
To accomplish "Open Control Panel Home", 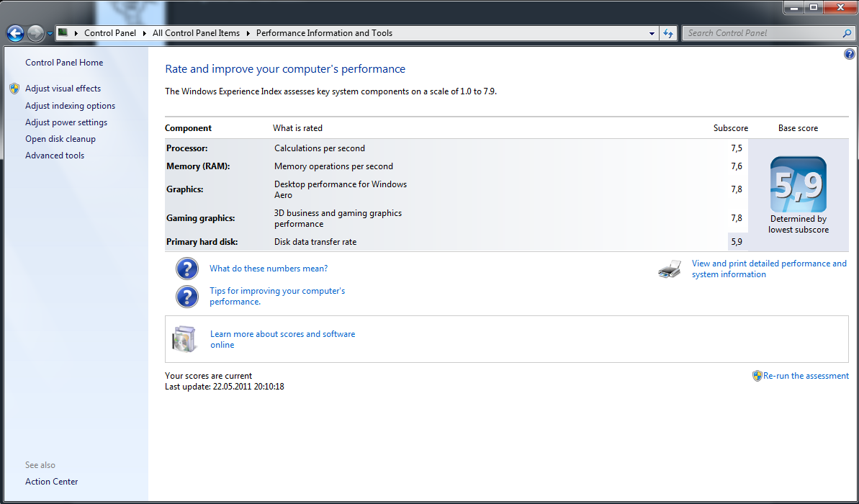I will tap(64, 63).
